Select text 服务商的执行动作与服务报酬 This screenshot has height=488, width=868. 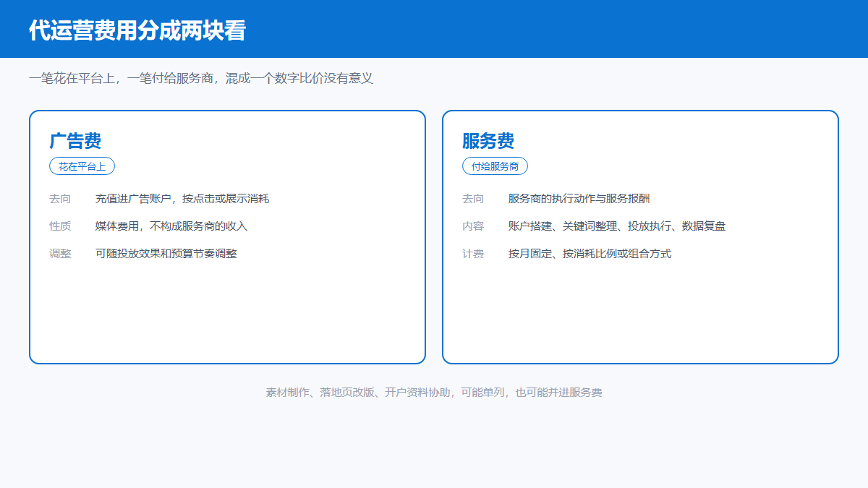click(579, 199)
